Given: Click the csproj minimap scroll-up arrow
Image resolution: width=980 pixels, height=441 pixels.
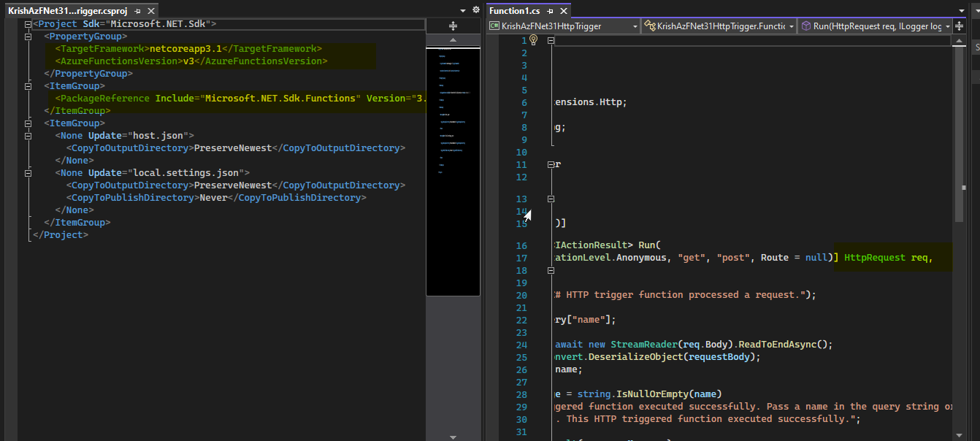Looking at the screenshot, I should (x=453, y=39).
